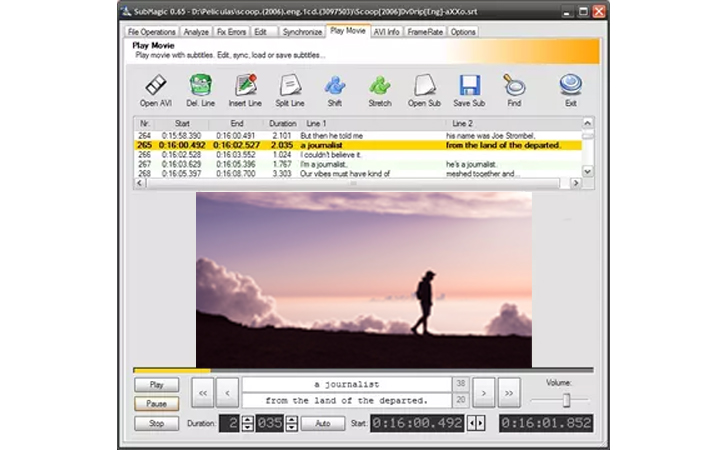Click the Line 2 column header

point(514,124)
